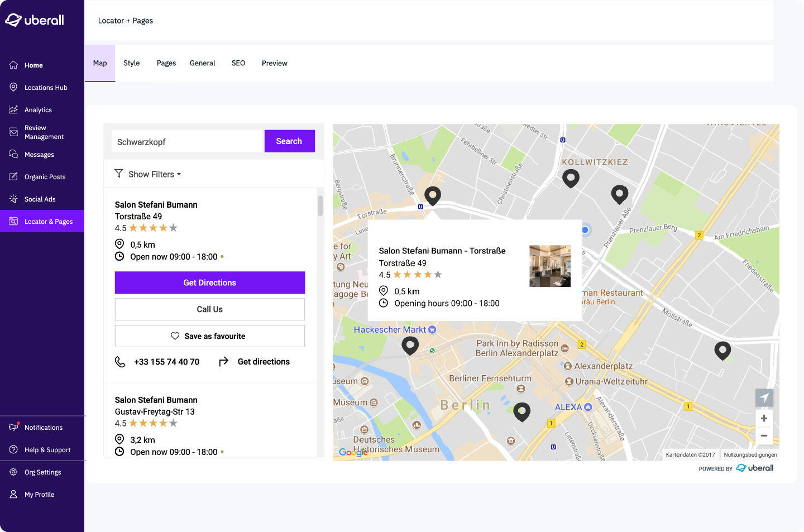804x532 pixels.
Task: Switch to the Style tab
Action: [x=132, y=63]
